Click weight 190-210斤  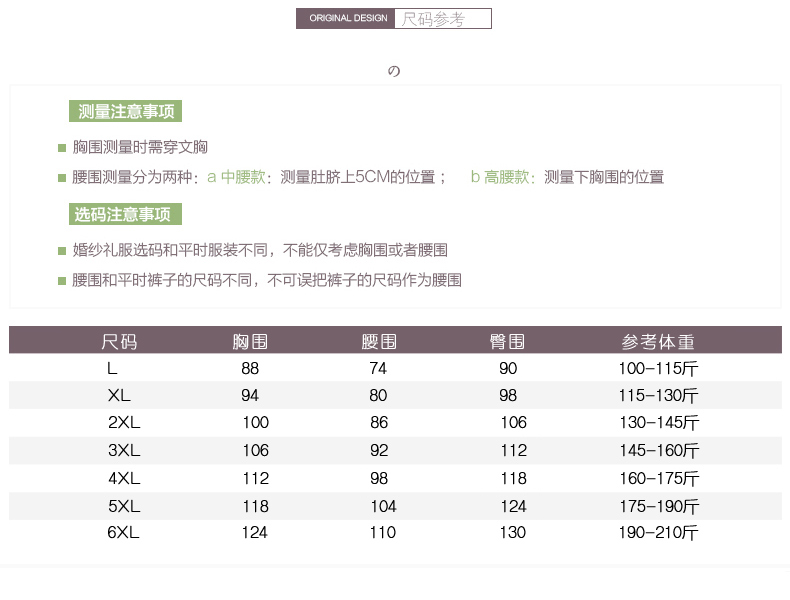point(659,532)
